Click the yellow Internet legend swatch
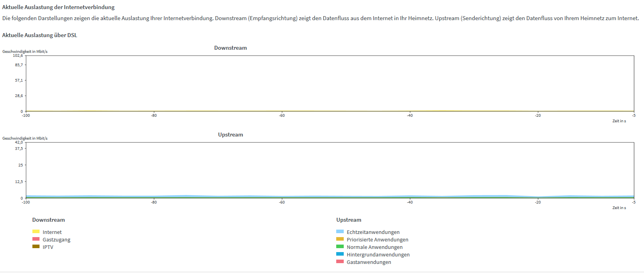 36,232
